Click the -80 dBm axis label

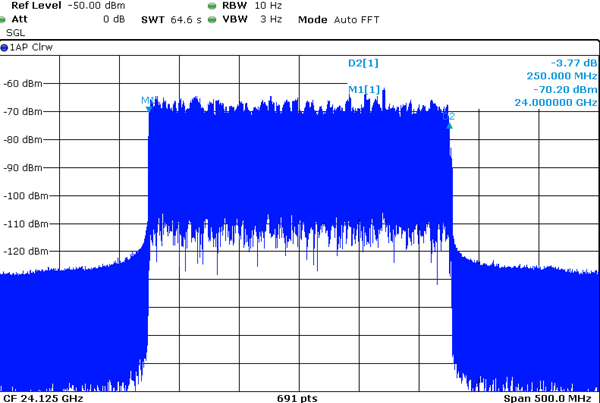(x=23, y=140)
